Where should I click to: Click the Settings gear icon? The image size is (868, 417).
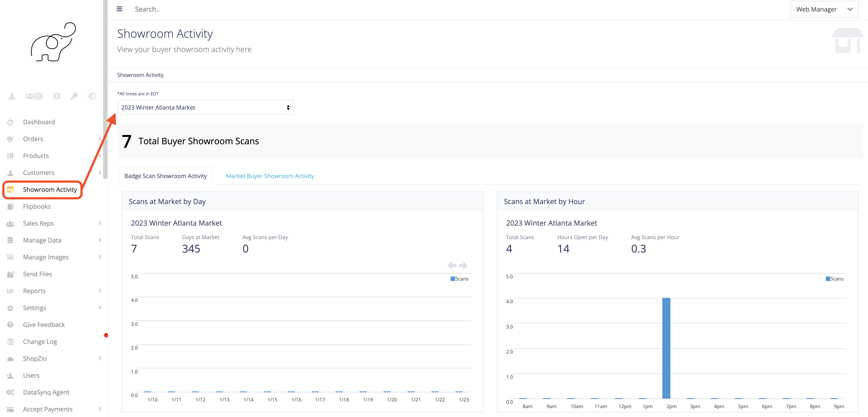pos(10,308)
